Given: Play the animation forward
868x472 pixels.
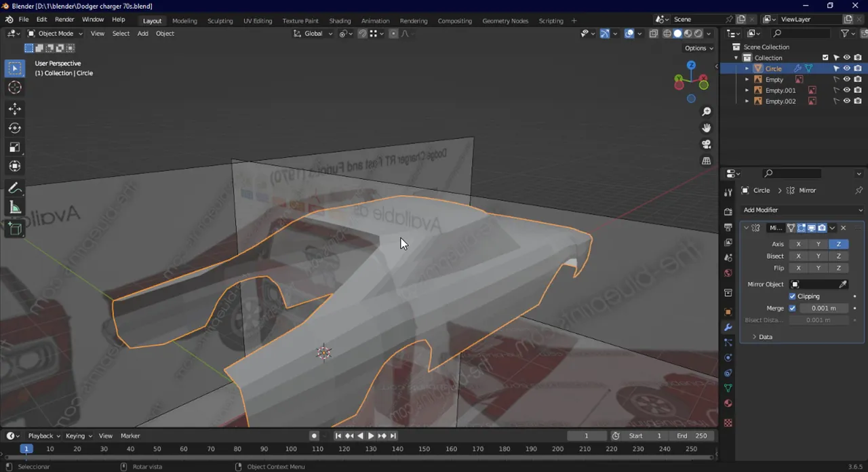Looking at the screenshot, I should click(371, 435).
